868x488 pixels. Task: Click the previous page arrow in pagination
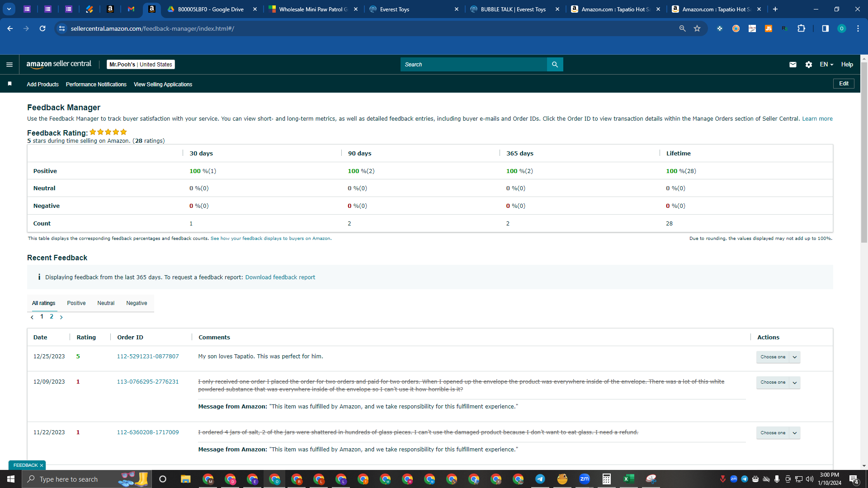pos(32,317)
